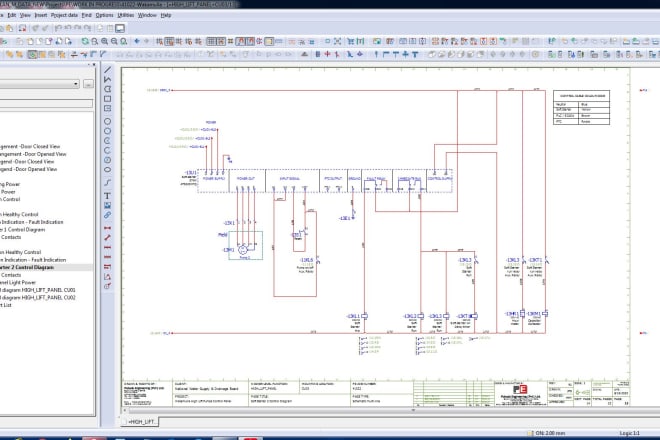Click the -13M1 motor symbol in schematic
This screenshot has width=660, height=440.
click(243, 250)
